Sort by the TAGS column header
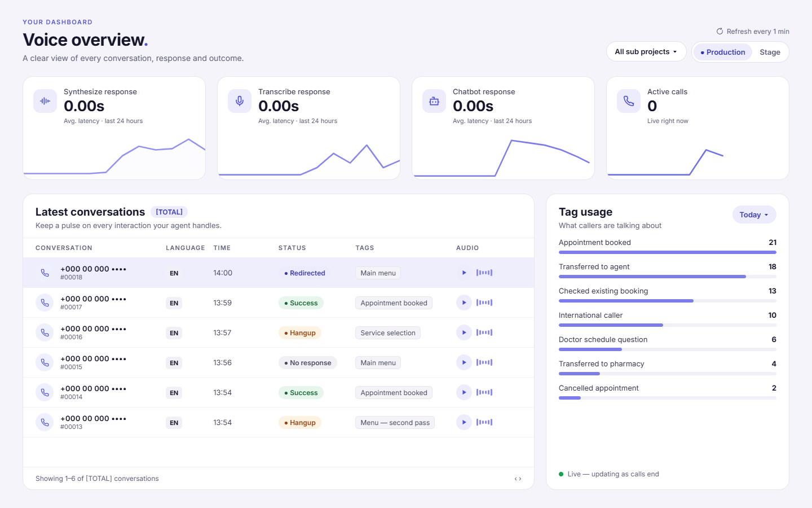This screenshot has width=812, height=508. [365, 248]
